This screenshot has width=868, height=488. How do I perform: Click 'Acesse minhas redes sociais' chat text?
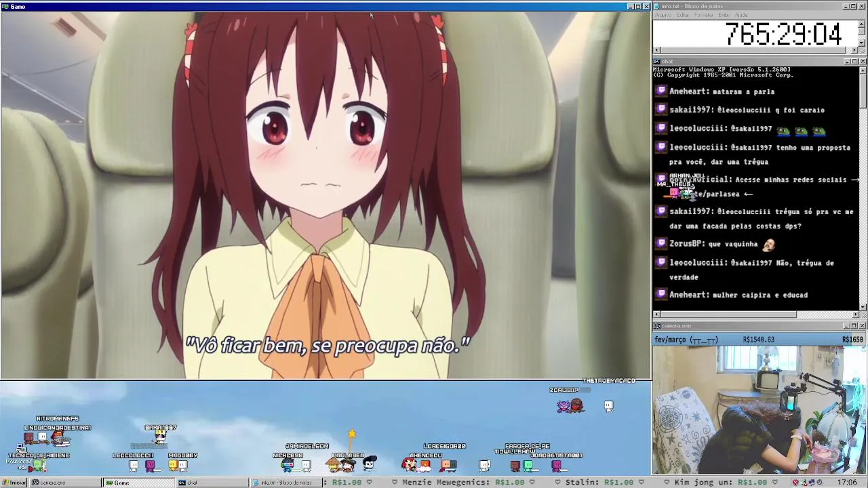pos(791,180)
